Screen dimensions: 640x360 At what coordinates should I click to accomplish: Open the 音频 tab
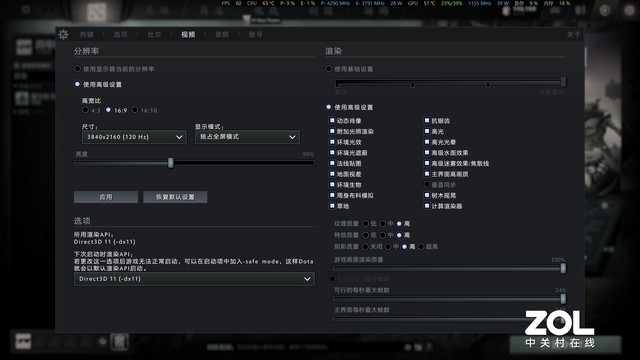tap(222, 35)
